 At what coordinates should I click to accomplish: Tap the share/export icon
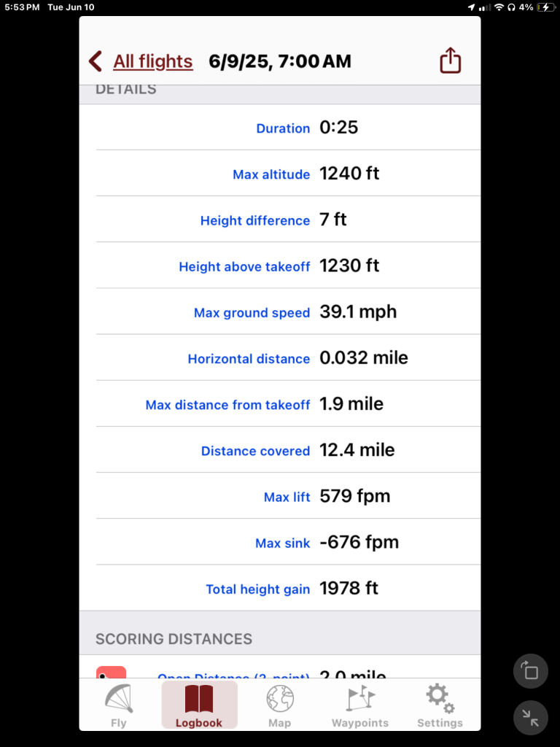(451, 61)
